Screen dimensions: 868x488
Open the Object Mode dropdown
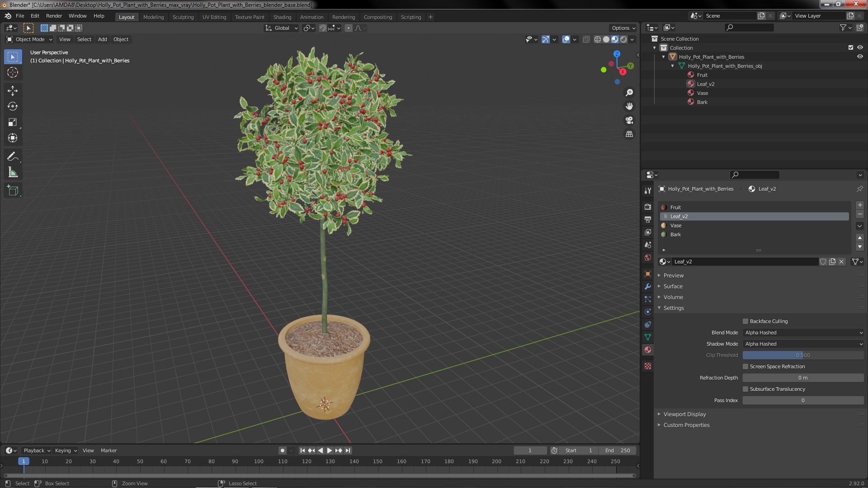[x=29, y=39]
